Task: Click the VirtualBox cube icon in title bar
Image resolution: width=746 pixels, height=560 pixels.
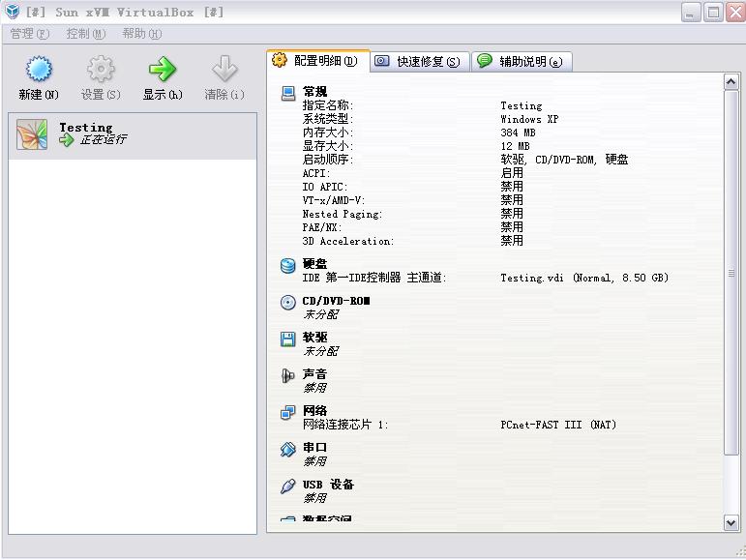Action: tap(13, 12)
